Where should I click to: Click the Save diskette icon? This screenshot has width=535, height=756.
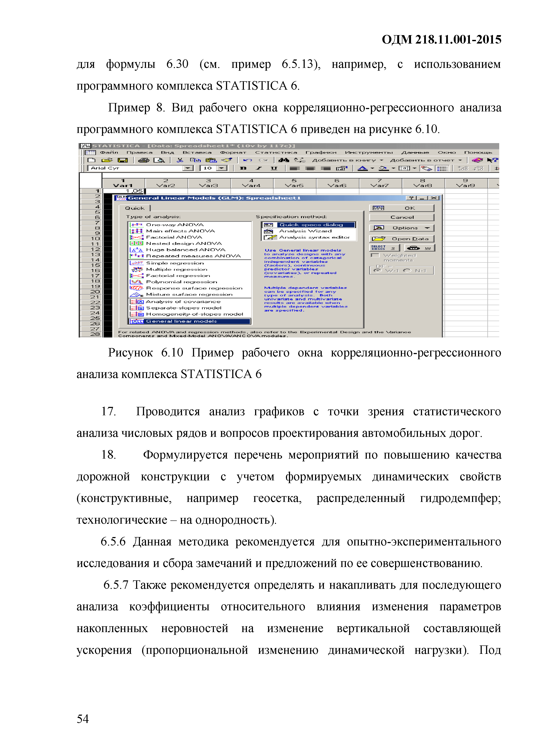(x=122, y=160)
